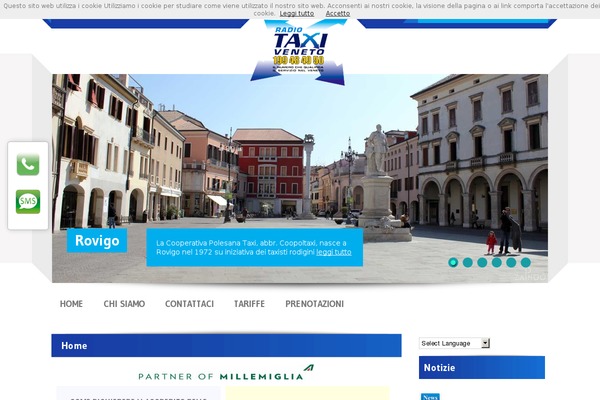Select the second slideshow dot
This screenshot has width=600, height=400.
[468, 263]
